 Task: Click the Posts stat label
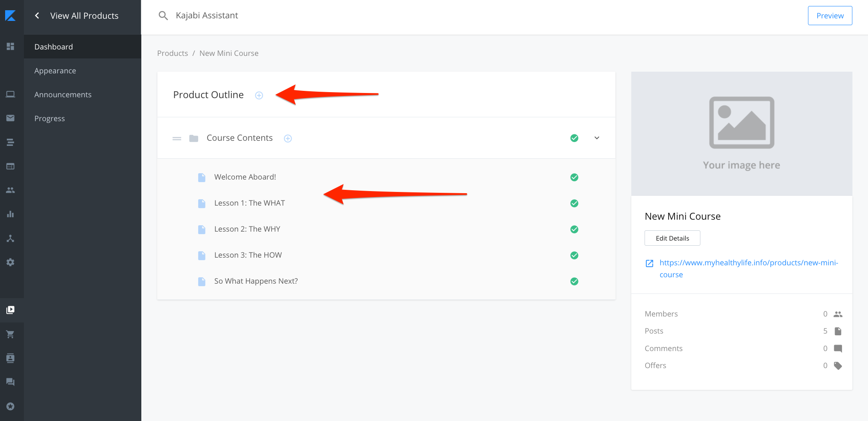pyautogui.click(x=654, y=331)
